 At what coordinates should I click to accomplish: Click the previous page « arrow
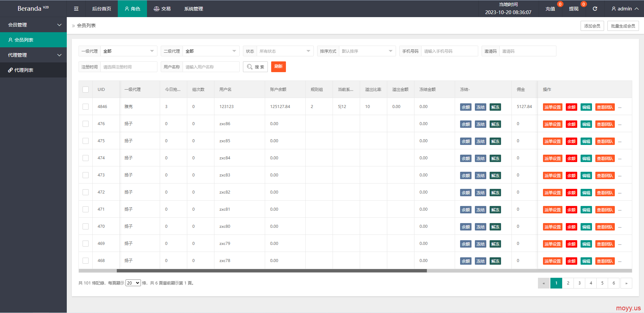[544, 283]
